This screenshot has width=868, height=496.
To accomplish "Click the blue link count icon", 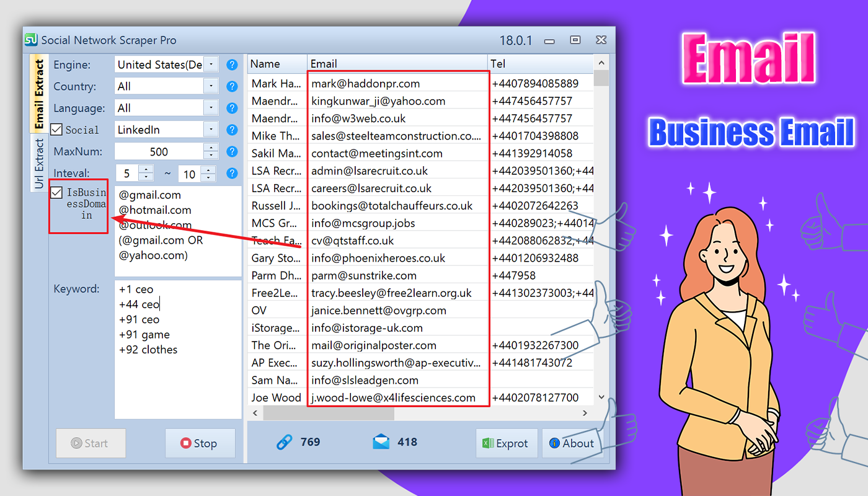I will (284, 442).
